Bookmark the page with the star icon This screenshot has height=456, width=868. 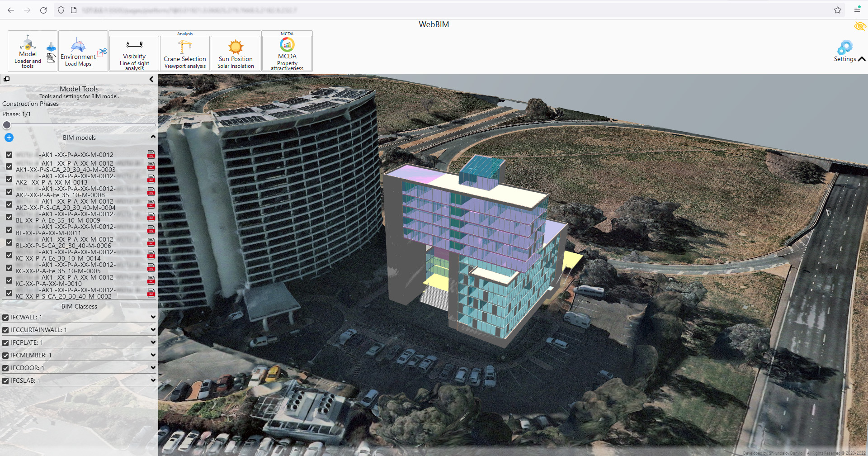coord(838,10)
